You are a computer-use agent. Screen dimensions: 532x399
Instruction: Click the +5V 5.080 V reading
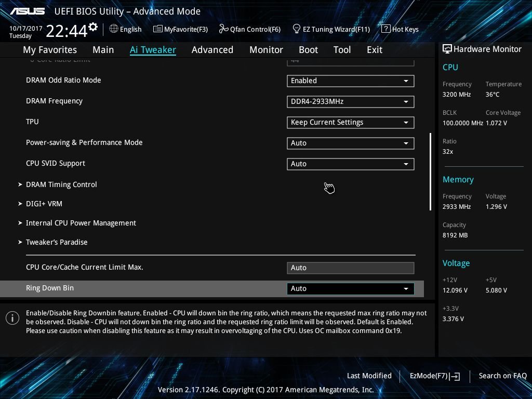(496, 290)
